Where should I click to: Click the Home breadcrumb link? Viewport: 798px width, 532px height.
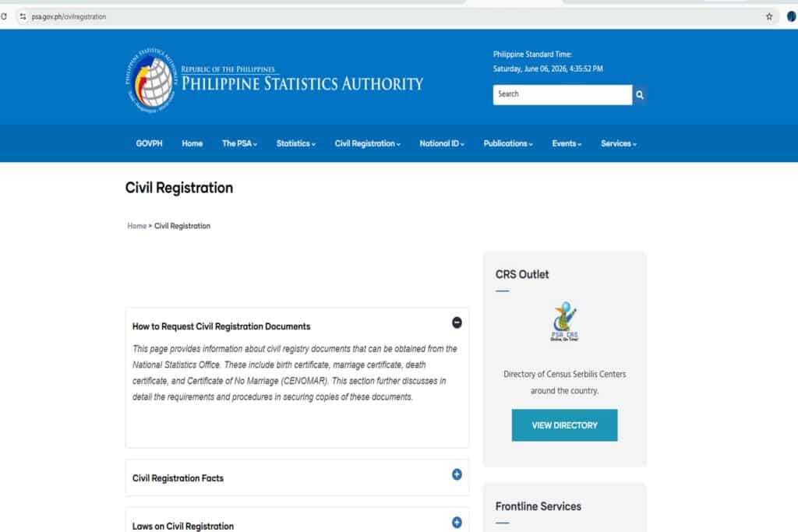[136, 226]
